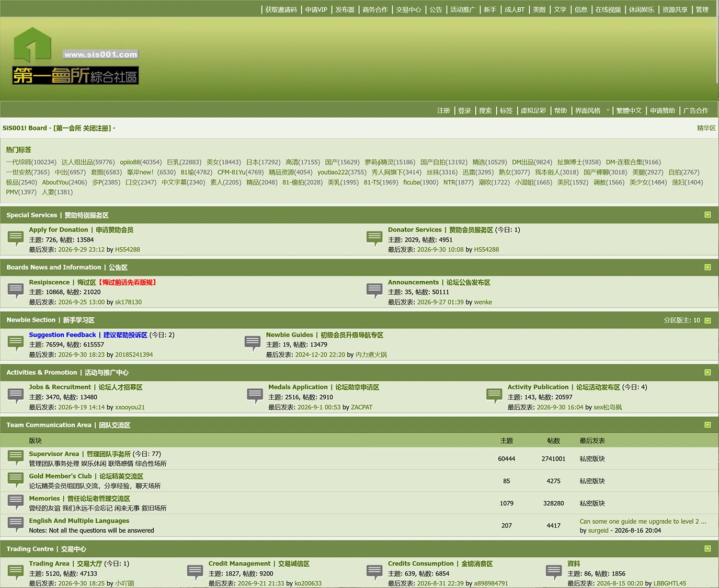Switch language via 繁體中文 link
719x588 pixels.
point(629,111)
